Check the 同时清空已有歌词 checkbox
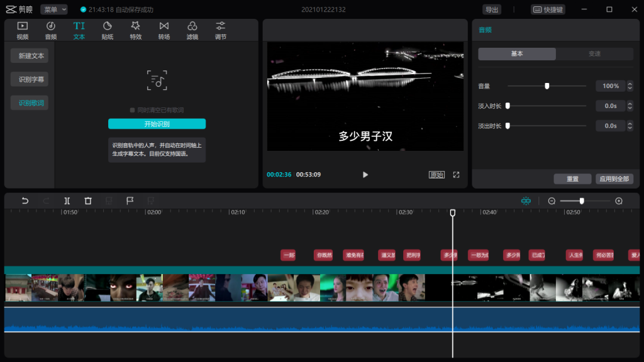644x362 pixels. [132, 110]
